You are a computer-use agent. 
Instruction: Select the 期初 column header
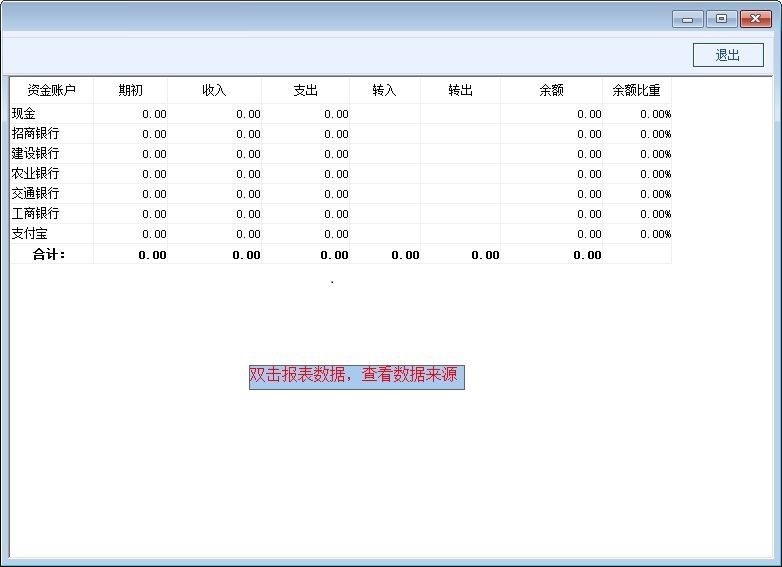[x=131, y=90]
